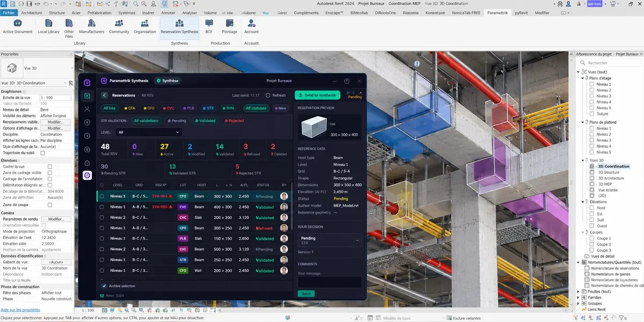The image size is (644, 322).
Task: Open the Manufacturers library
Action: pyautogui.click(x=92, y=27)
